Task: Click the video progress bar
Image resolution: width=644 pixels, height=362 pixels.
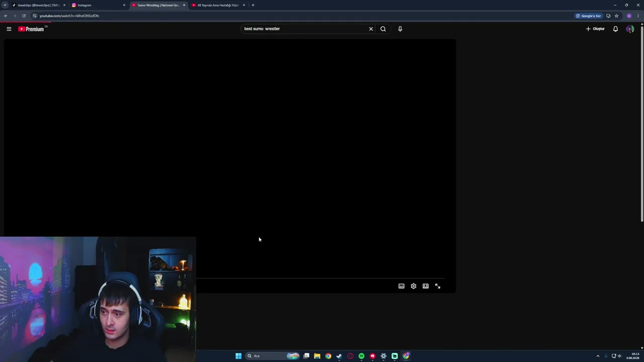Action: 320,278
